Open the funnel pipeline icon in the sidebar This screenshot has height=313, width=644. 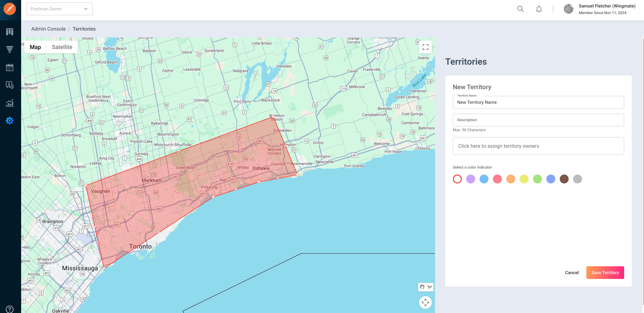click(x=10, y=49)
